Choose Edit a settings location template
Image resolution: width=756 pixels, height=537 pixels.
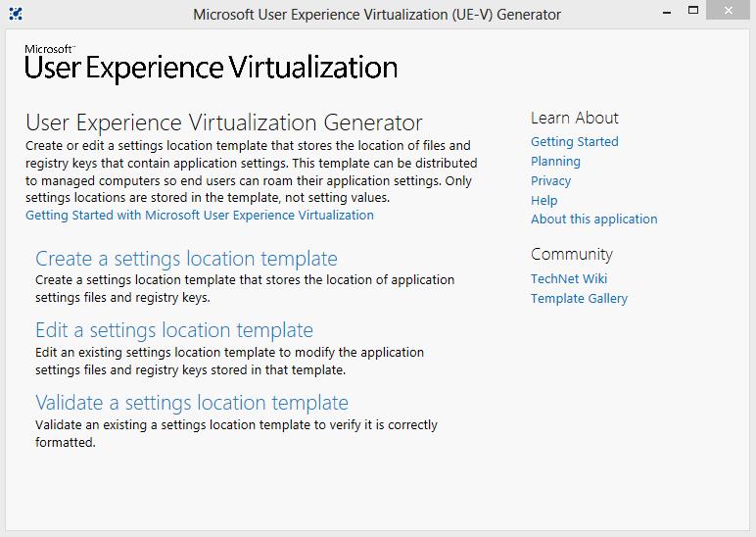point(174,330)
